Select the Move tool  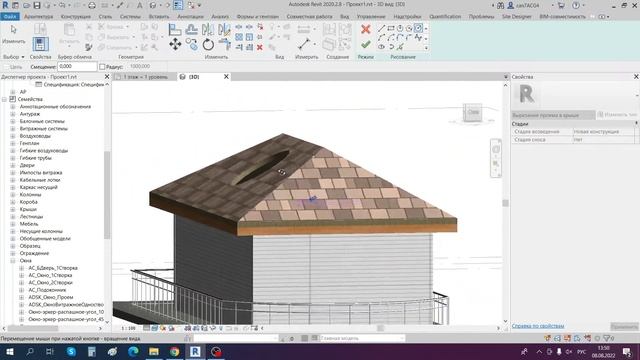175,44
